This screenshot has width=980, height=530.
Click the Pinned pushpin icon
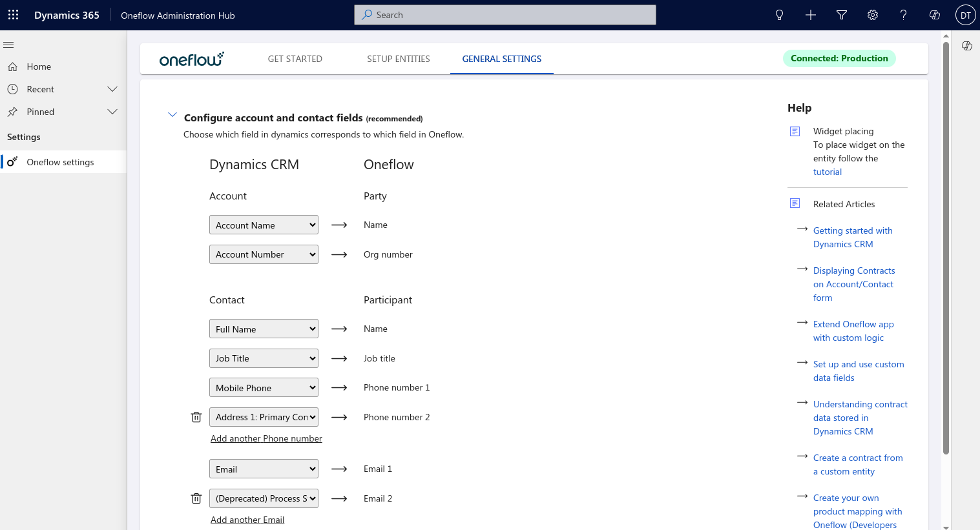click(x=12, y=112)
